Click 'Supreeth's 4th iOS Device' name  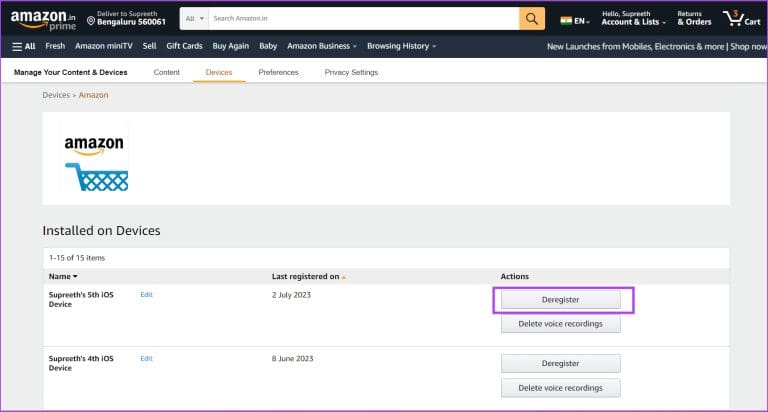click(x=81, y=363)
